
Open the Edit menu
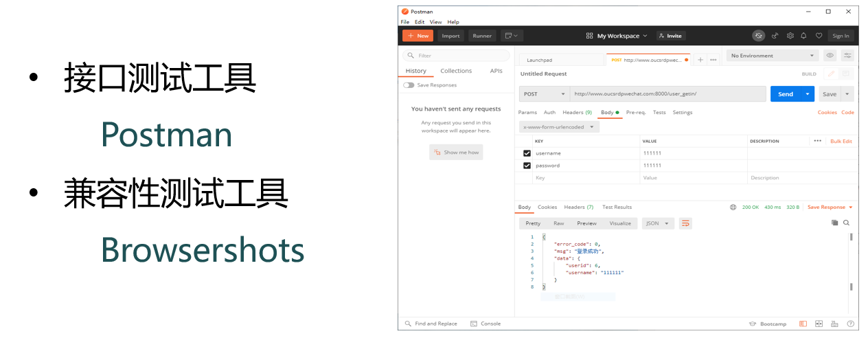pyautogui.click(x=420, y=22)
